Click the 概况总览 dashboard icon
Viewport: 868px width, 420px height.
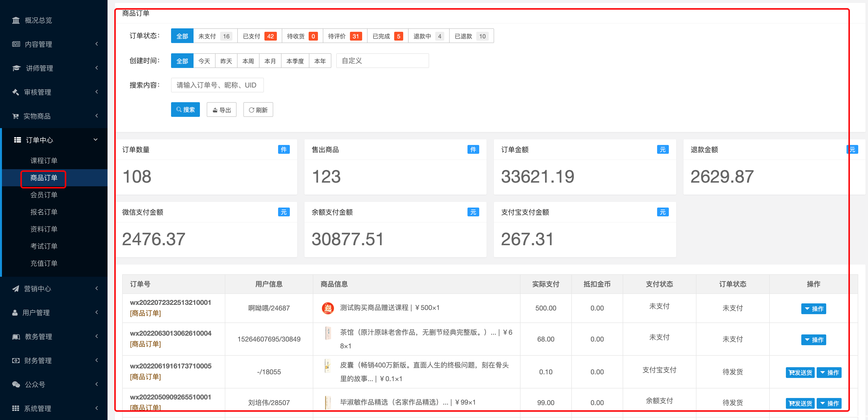[x=16, y=21]
